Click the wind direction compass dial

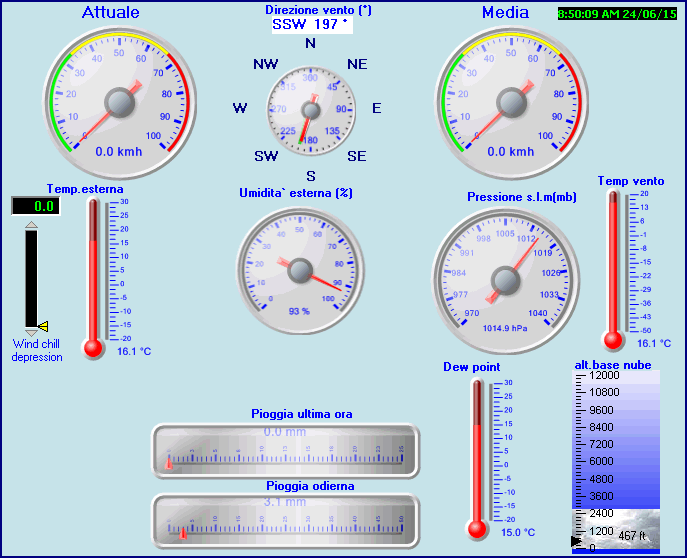[311, 109]
